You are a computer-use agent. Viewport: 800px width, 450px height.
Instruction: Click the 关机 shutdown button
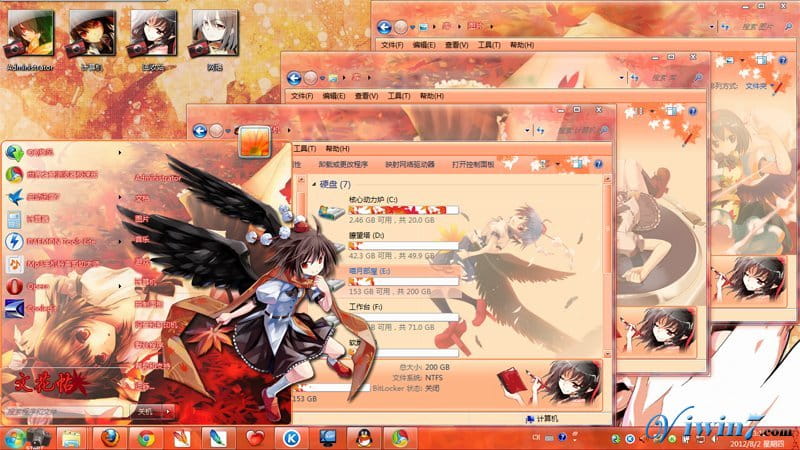click(x=144, y=410)
